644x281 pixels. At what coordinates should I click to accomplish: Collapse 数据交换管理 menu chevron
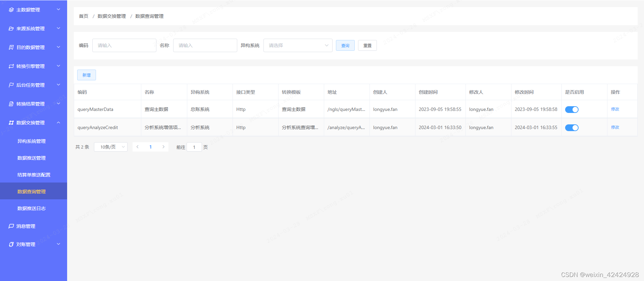58,122
